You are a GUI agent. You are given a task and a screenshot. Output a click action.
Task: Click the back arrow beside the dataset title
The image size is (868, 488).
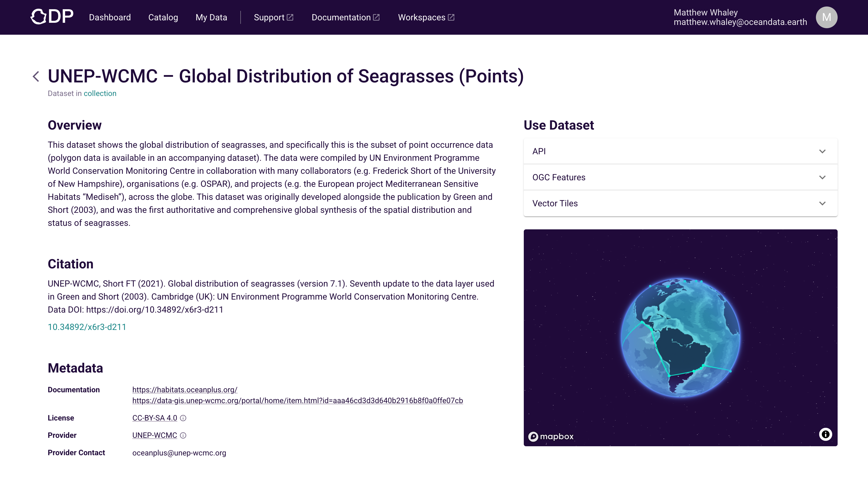[36, 76]
